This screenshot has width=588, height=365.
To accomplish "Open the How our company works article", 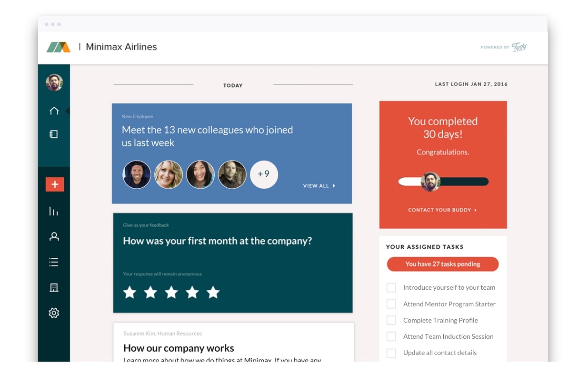I will tap(179, 348).
